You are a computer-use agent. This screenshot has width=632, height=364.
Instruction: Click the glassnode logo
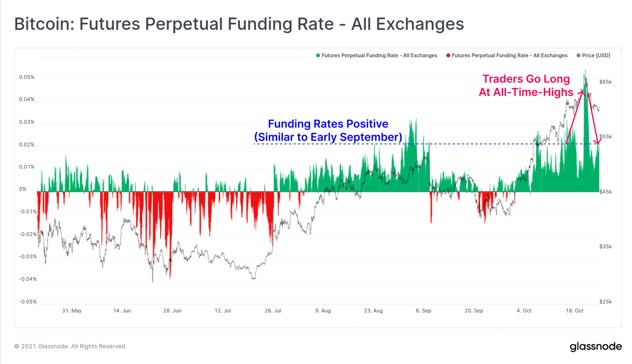tap(596, 347)
